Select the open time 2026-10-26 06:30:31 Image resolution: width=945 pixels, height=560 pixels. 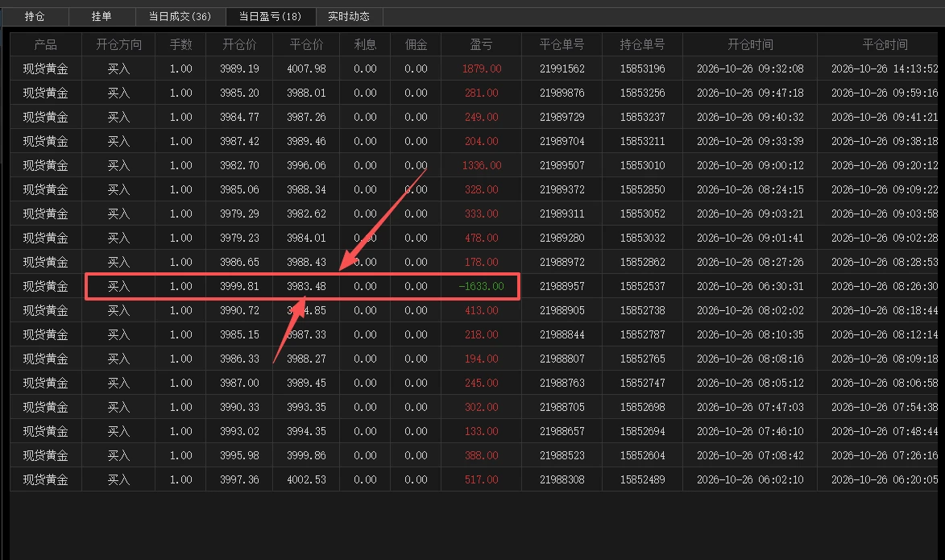tap(750, 286)
